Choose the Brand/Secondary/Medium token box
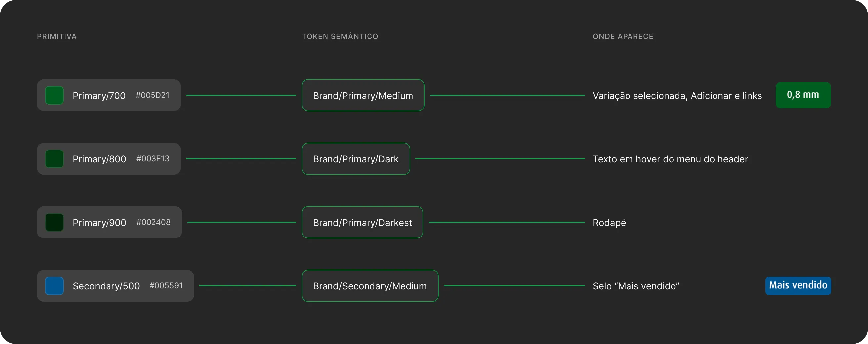 (370, 286)
